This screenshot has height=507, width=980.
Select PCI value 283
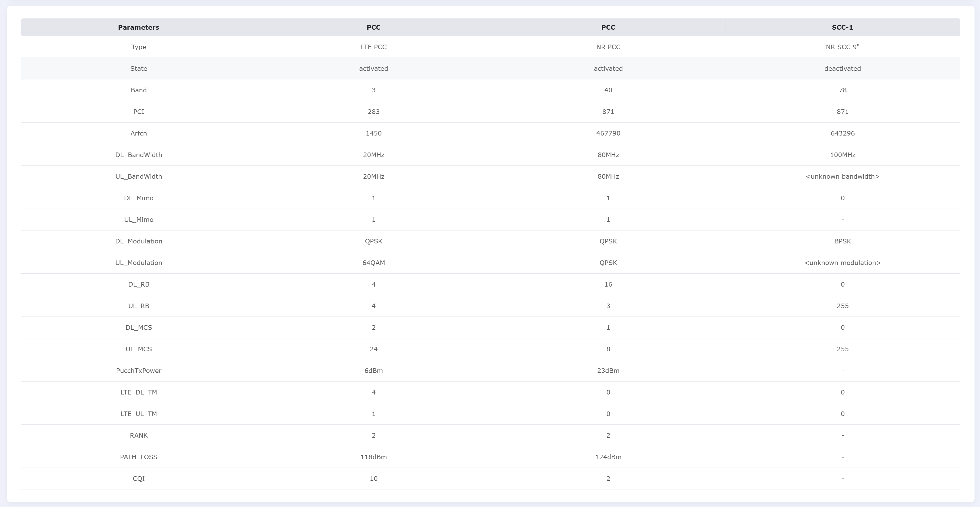point(374,112)
